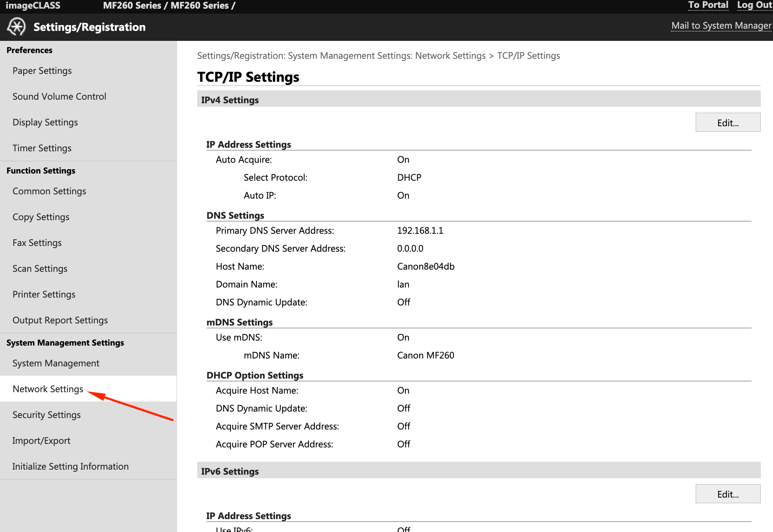Viewport: 773px width, 532px height.
Task: Open Timer Settings menu item
Action: point(42,148)
